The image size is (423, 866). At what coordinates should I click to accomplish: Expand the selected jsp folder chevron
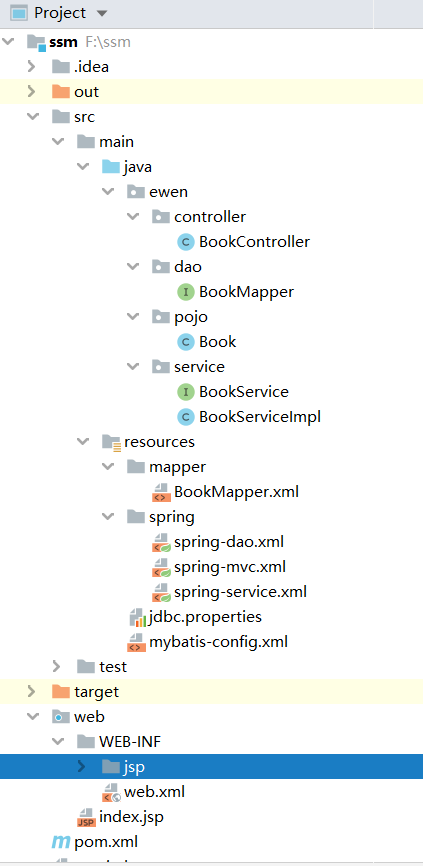[82, 767]
